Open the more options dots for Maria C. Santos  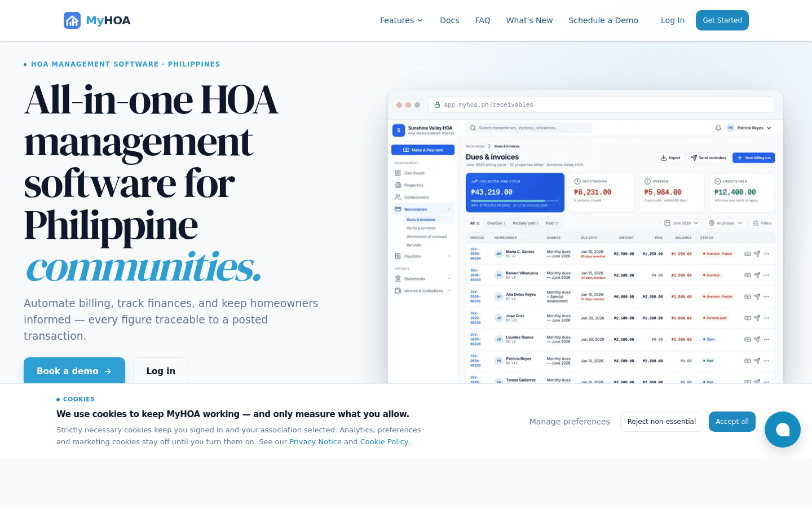(x=766, y=254)
